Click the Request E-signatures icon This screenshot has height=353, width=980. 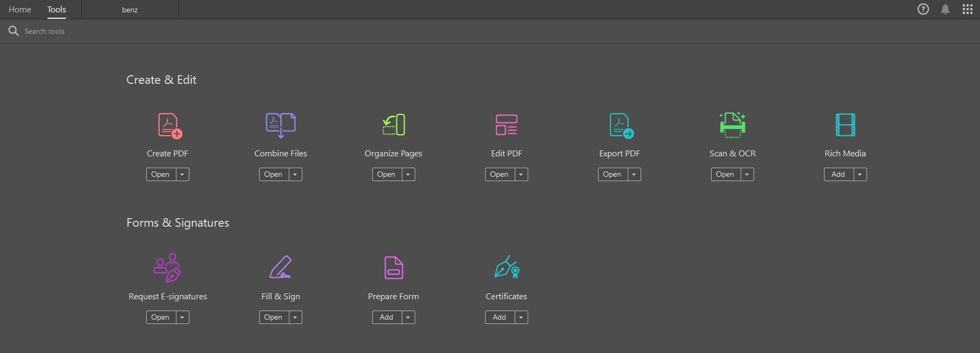pyautogui.click(x=167, y=268)
